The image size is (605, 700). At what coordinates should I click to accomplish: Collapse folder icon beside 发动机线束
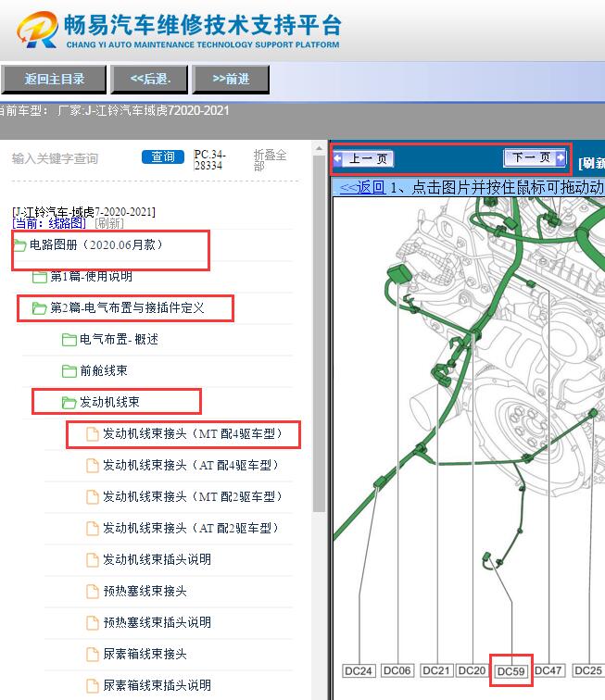(x=69, y=403)
